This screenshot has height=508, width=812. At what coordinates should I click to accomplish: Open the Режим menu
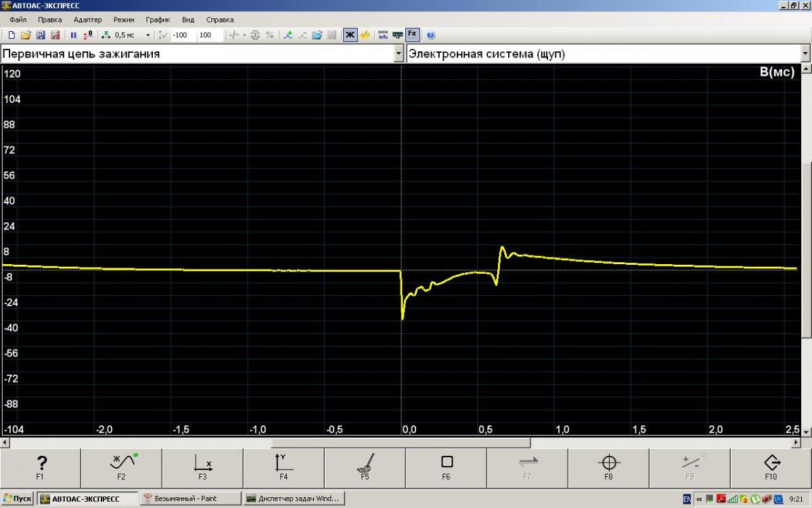coord(124,20)
